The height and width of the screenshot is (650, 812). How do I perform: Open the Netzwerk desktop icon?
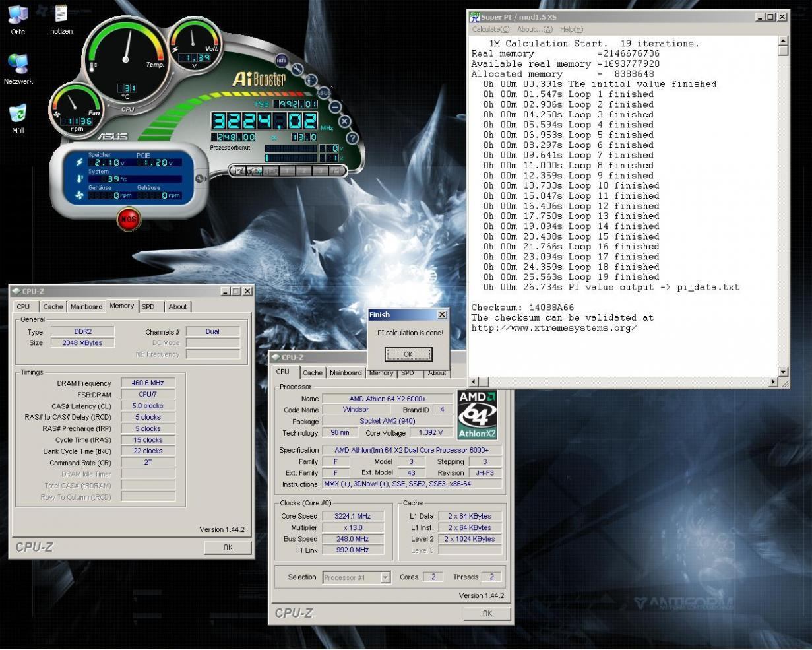click(x=18, y=69)
